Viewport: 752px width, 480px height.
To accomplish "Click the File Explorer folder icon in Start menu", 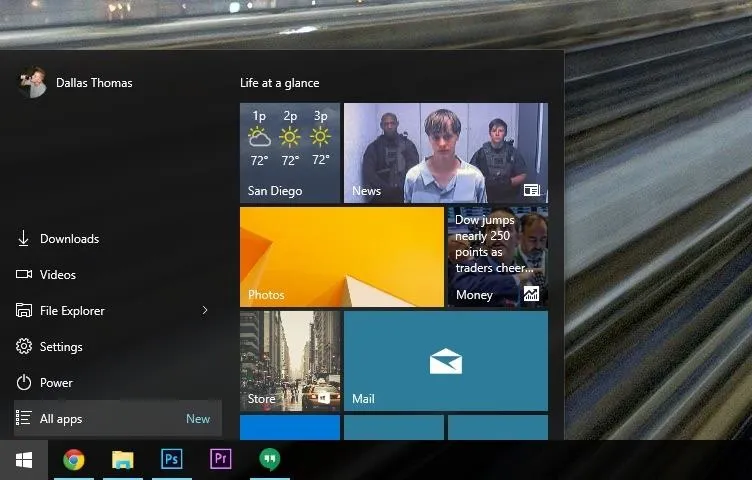I will tap(24, 310).
